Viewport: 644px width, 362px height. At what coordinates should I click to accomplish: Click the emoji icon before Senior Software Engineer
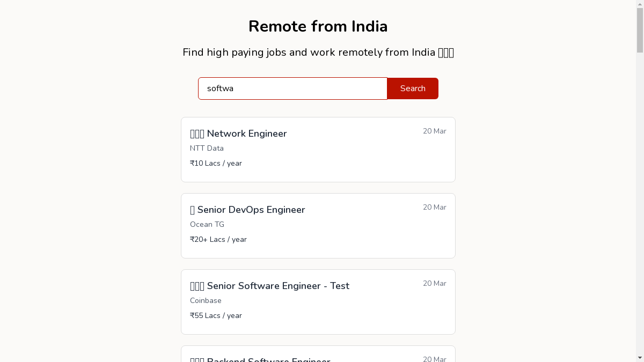point(197,286)
